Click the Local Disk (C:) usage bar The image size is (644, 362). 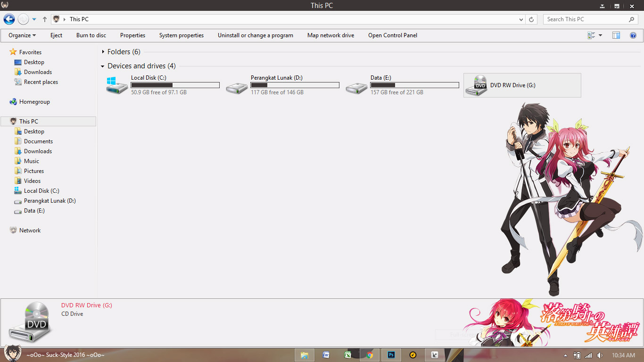(x=175, y=85)
